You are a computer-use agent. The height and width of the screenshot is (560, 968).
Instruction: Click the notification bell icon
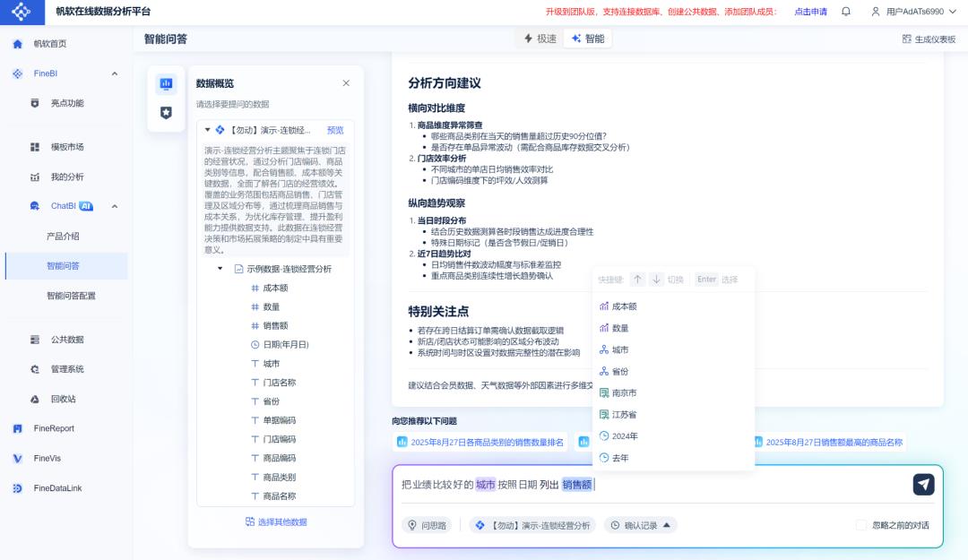[845, 12]
